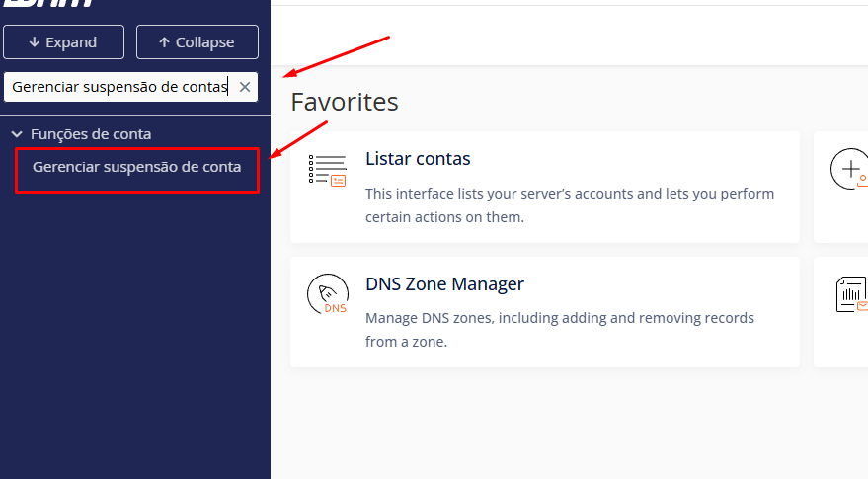Image resolution: width=868 pixels, height=479 pixels.
Task: Clear the sidebar search field
Action: [x=245, y=87]
